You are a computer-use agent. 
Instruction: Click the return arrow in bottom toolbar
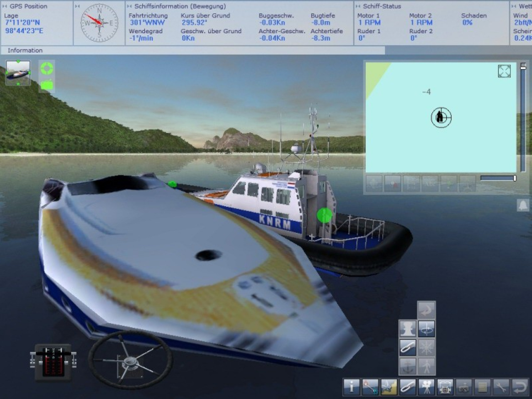click(x=520, y=387)
